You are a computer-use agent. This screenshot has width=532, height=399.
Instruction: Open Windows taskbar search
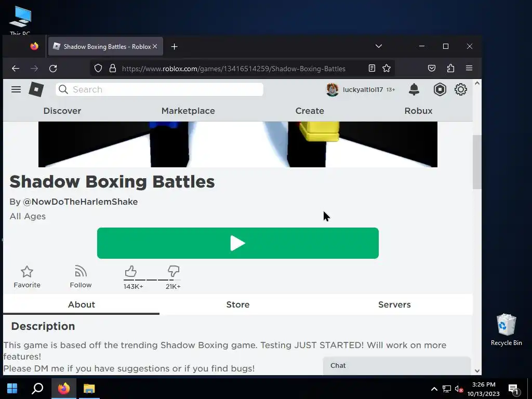pyautogui.click(x=37, y=389)
